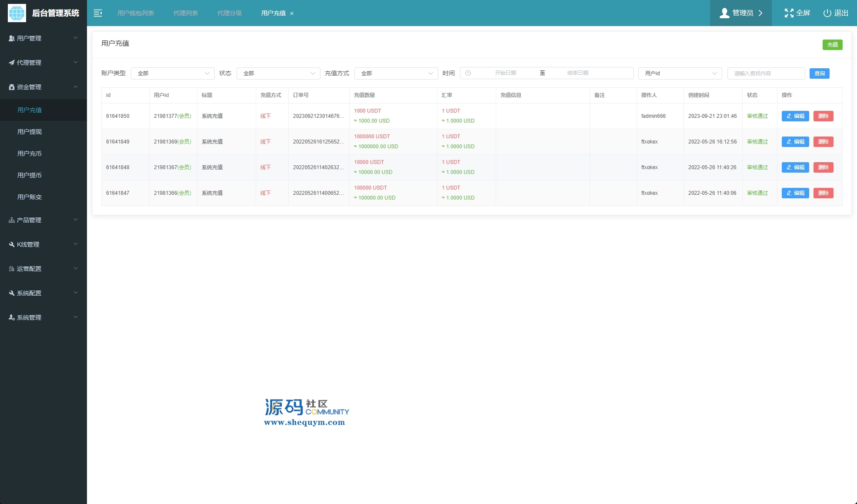
Task: Close the 用户充值 tab
Action: pos(292,13)
